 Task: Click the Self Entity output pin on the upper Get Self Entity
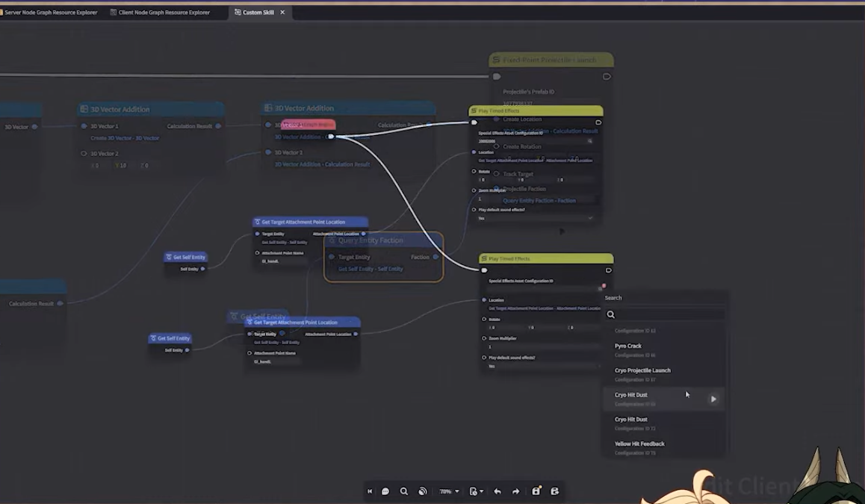[x=202, y=269]
